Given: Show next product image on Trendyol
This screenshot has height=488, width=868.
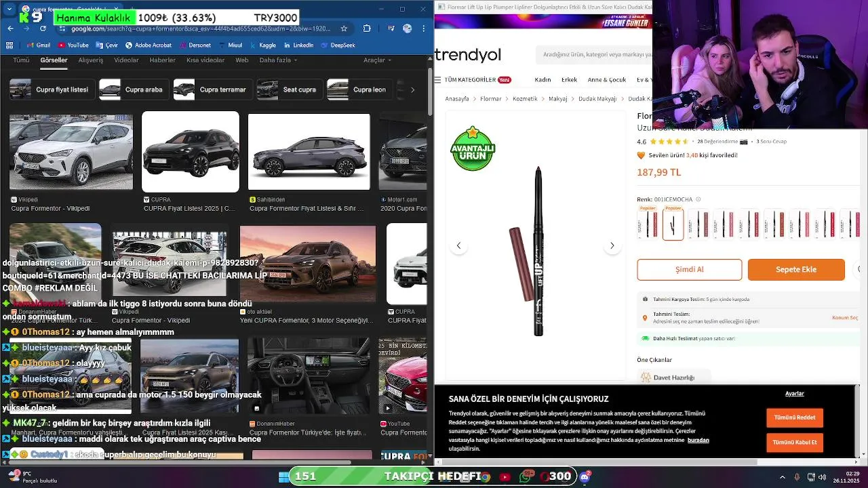Looking at the screenshot, I should click(x=612, y=245).
